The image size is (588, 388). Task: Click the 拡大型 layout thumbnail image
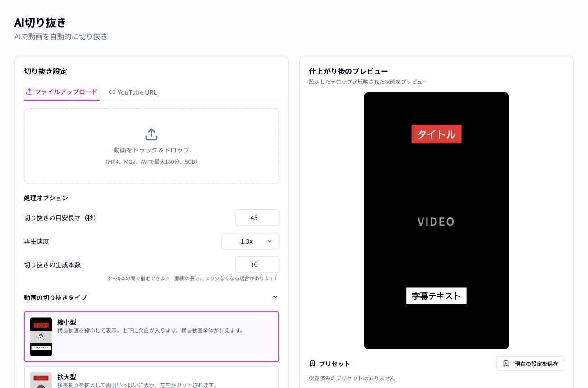pyautogui.click(x=41, y=380)
